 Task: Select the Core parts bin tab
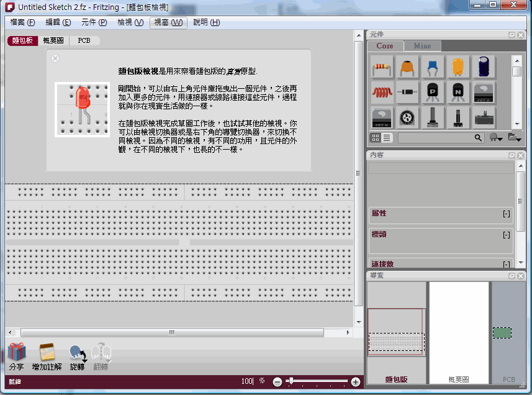click(385, 46)
